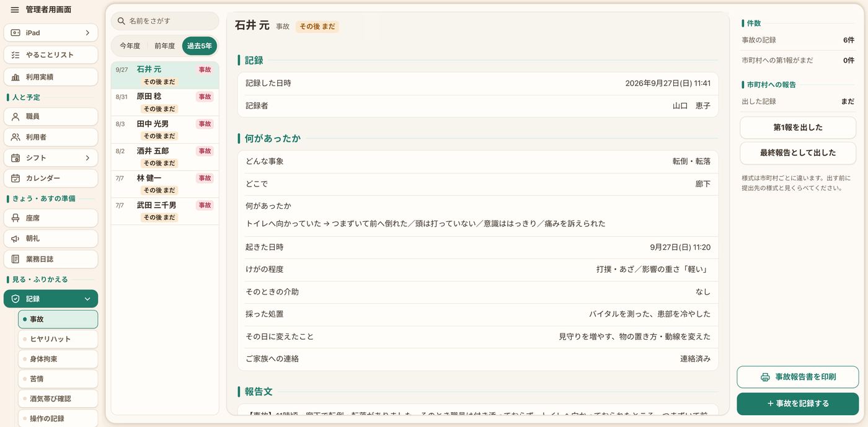The height and width of the screenshot is (427, 868).
Task: Open the ヒヤリハット submenu item
Action: coord(58,339)
